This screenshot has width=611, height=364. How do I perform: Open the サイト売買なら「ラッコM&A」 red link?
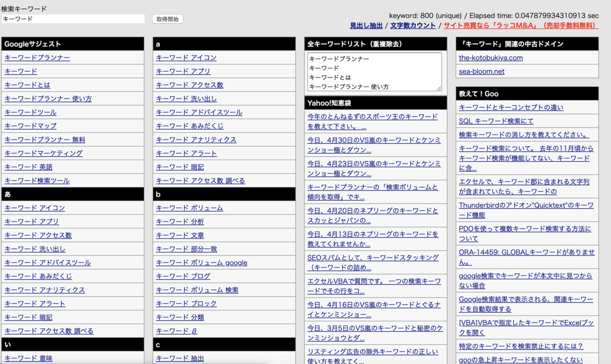click(521, 25)
